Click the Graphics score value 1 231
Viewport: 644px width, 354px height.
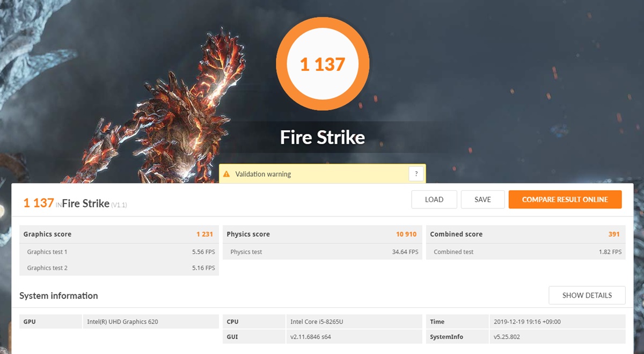point(204,234)
